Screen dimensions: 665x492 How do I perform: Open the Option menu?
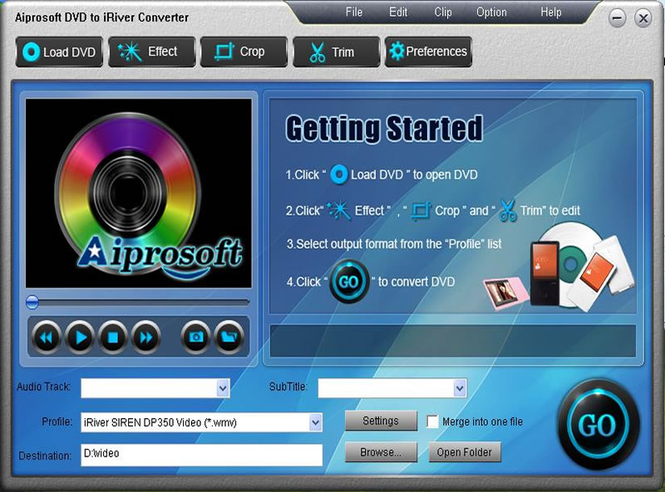[x=491, y=12]
